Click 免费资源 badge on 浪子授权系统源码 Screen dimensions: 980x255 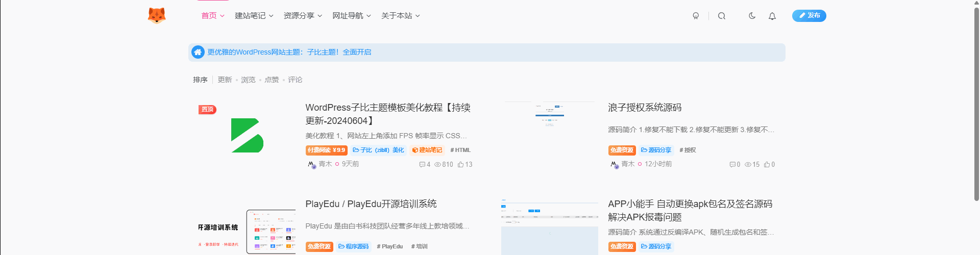[x=622, y=150]
